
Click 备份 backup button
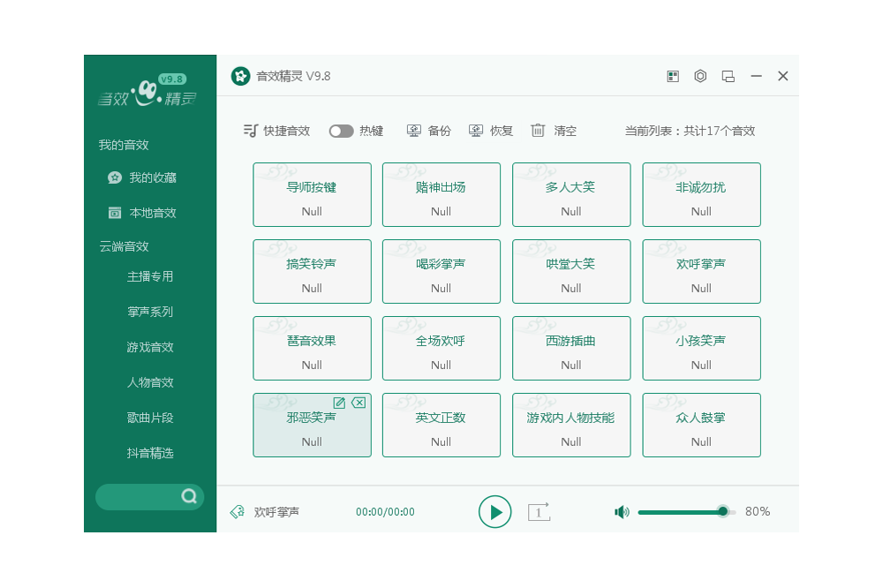tap(429, 132)
